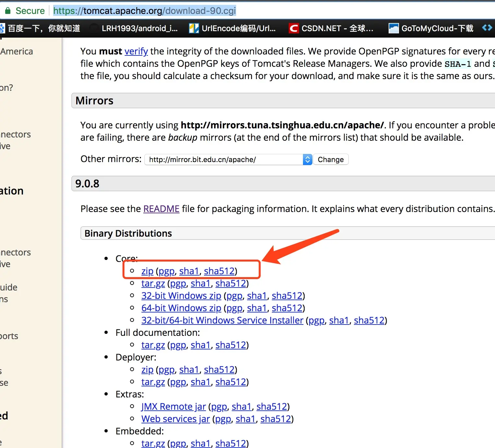495x448 pixels.
Task: Download the Deployer zip file
Action: click(x=147, y=370)
